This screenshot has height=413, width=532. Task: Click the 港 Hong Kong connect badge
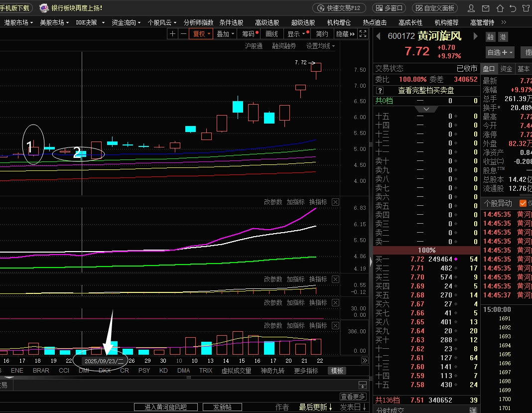point(503,37)
